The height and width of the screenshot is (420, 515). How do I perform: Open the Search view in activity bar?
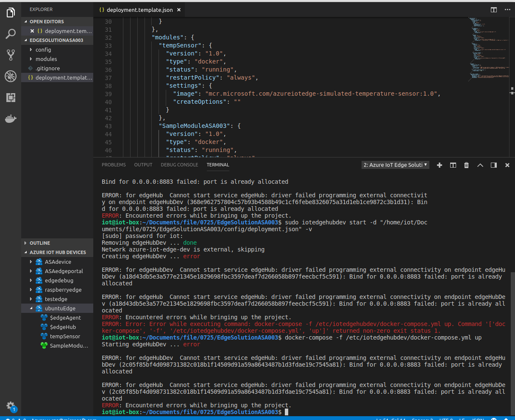pos(11,34)
